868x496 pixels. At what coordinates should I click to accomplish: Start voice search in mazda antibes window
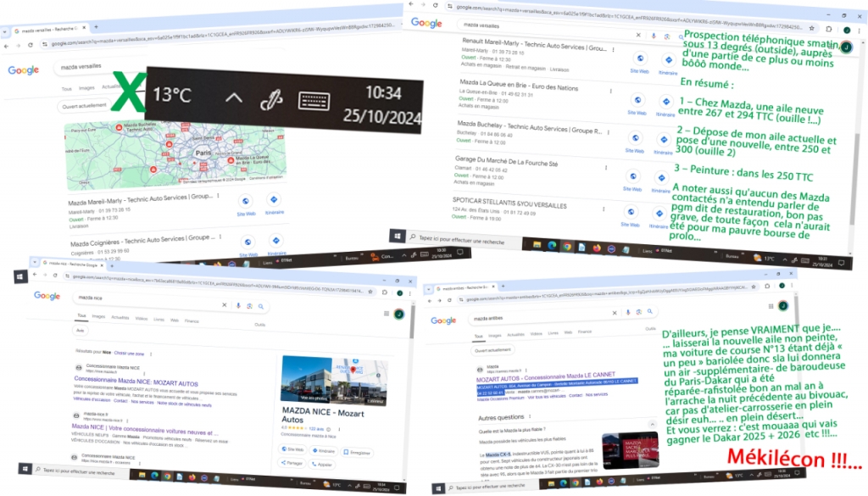click(628, 312)
